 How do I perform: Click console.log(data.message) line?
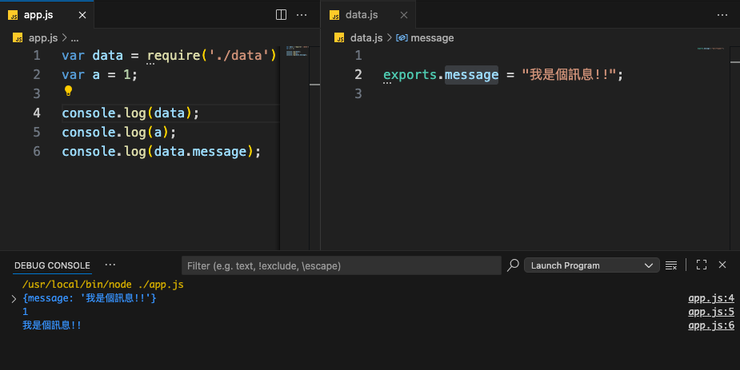(x=161, y=151)
